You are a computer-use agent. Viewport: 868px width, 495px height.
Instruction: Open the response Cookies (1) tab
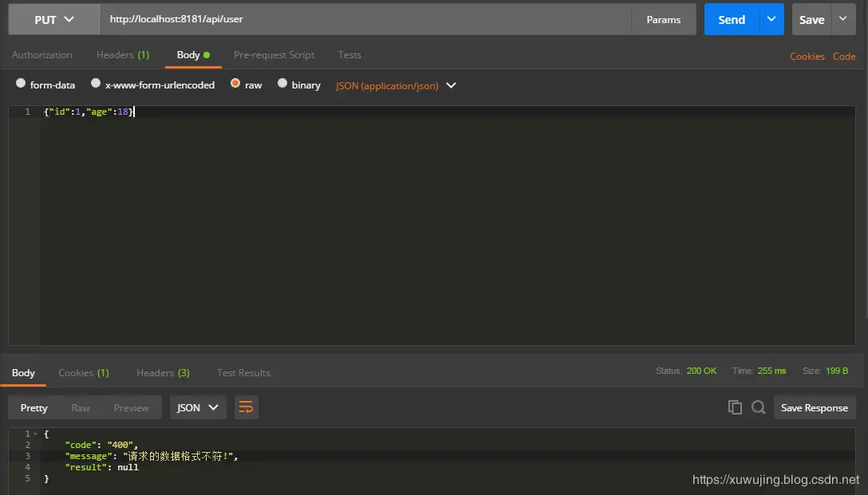84,373
